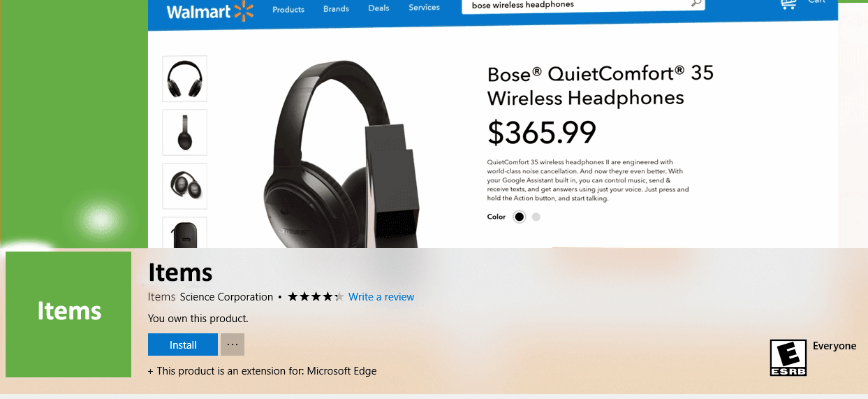The height and width of the screenshot is (399, 868).
Task: Select the side-view headphones thumbnail
Action: pyautogui.click(x=184, y=132)
